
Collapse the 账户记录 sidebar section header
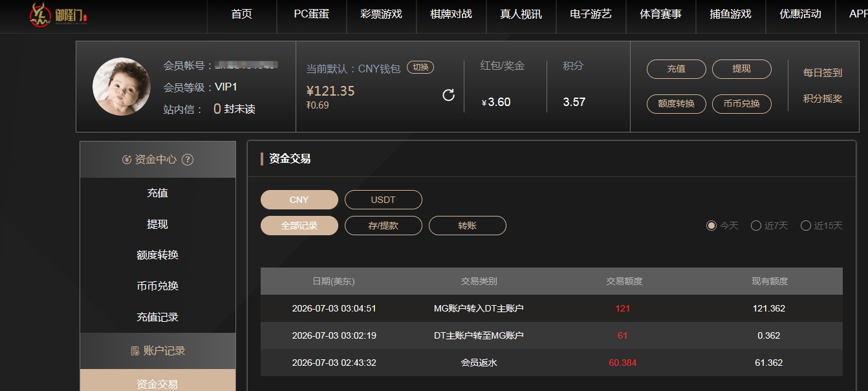pos(158,351)
